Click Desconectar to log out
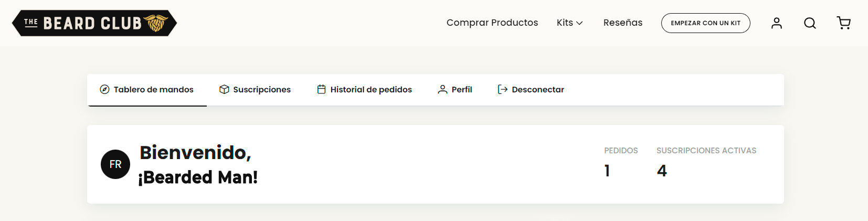868x221 pixels. point(531,90)
